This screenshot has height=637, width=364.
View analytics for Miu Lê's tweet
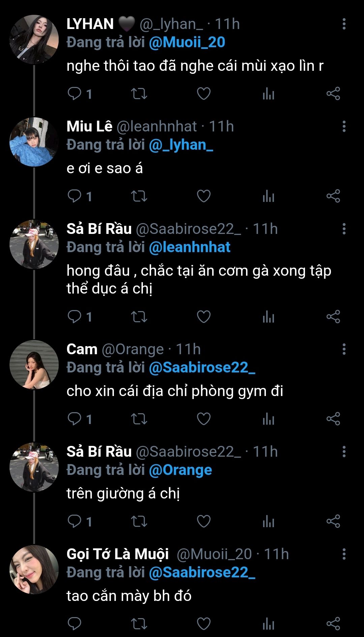pos(268,196)
